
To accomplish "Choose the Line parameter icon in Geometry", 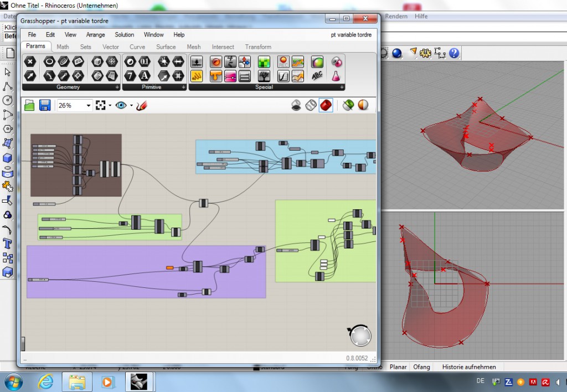I will coord(64,76).
